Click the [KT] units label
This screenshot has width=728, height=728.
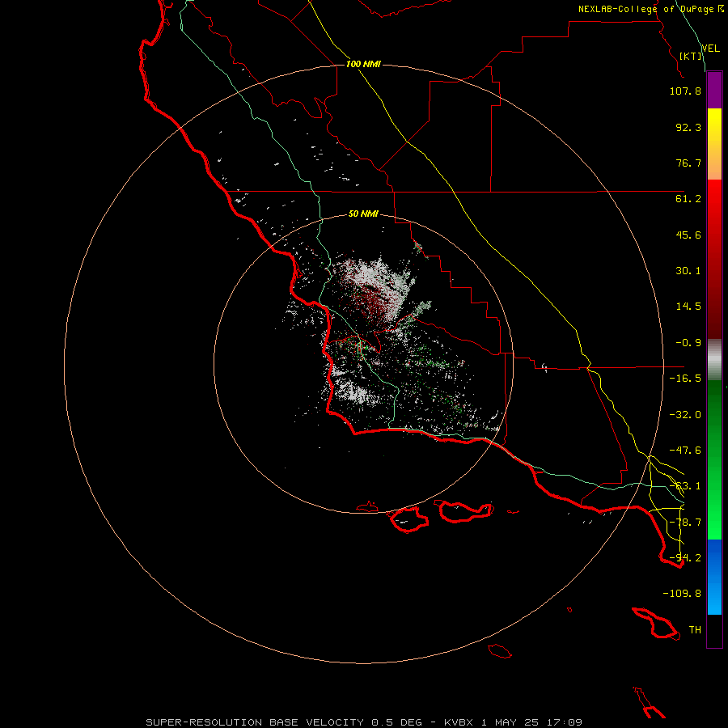coord(691,56)
